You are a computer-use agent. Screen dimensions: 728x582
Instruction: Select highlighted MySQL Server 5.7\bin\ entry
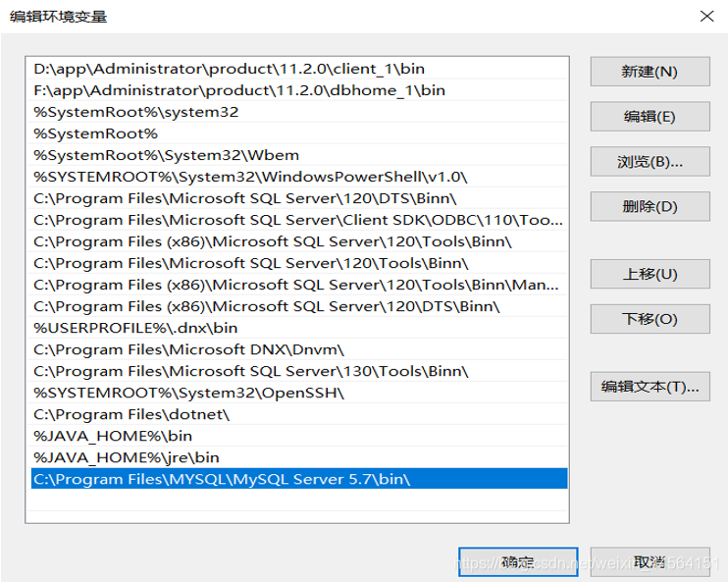[299, 479]
